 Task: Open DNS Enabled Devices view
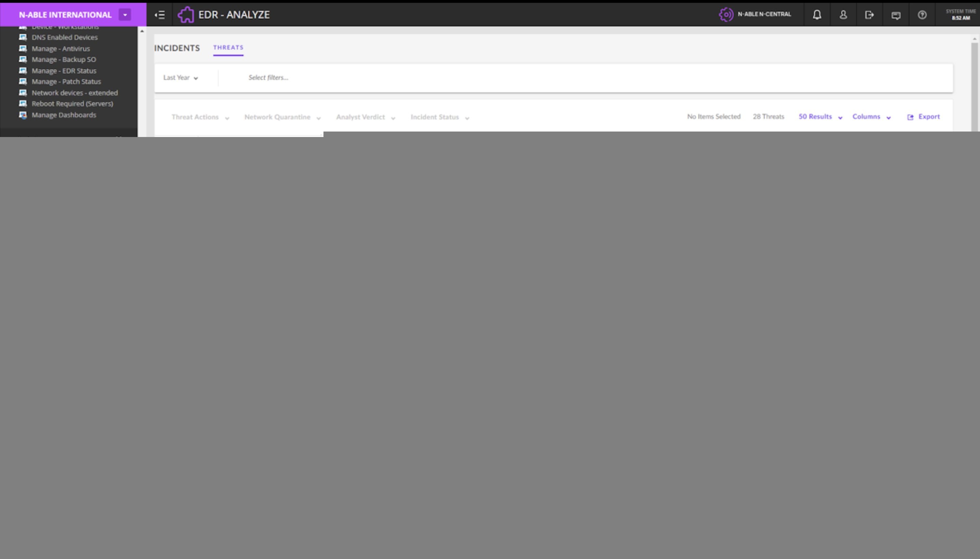[64, 37]
